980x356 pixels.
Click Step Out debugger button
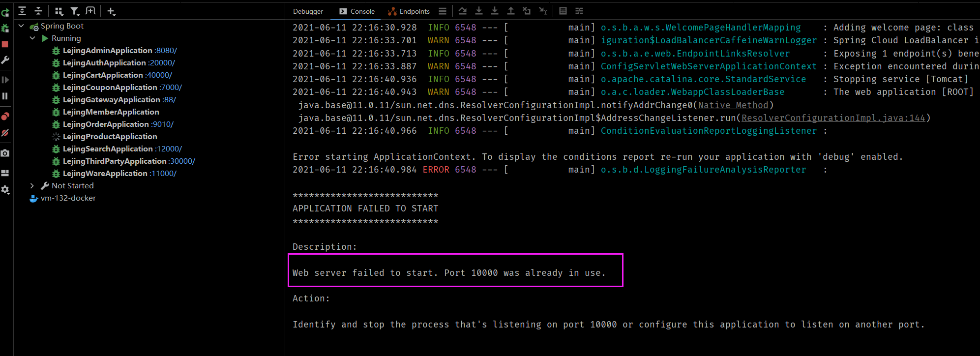pos(511,11)
